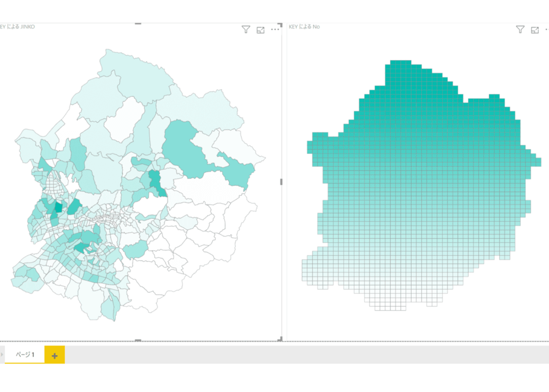Click the 'KEY による JINKO' visual title
Screen dimensions: 549x392
coord(17,27)
